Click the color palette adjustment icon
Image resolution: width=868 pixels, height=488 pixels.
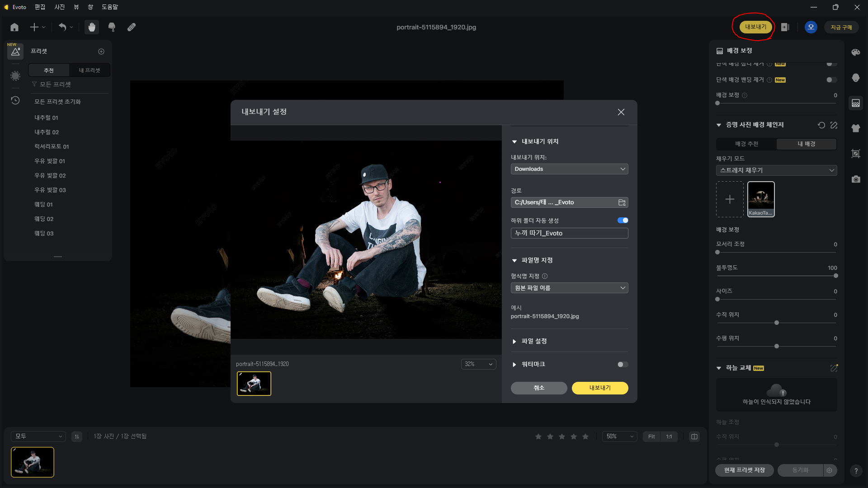(855, 52)
